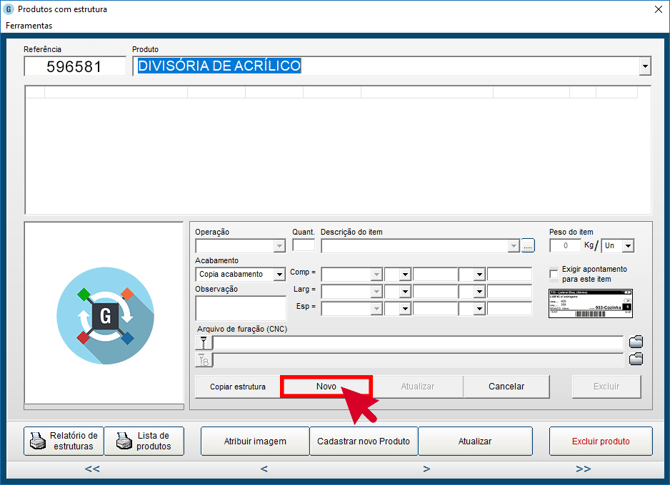Click the Cancelar button
This screenshot has width=670, height=485.
pos(506,386)
